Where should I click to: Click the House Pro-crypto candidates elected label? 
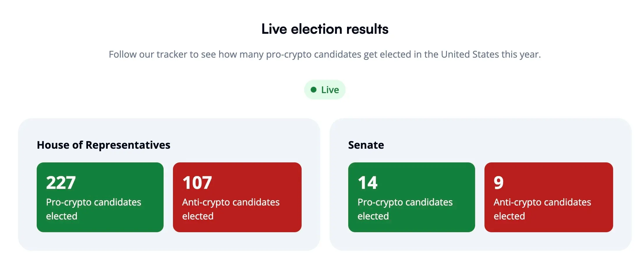tap(93, 209)
